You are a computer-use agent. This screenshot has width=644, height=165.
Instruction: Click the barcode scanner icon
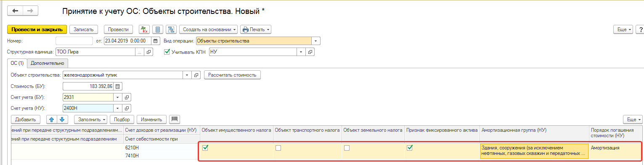point(175,119)
